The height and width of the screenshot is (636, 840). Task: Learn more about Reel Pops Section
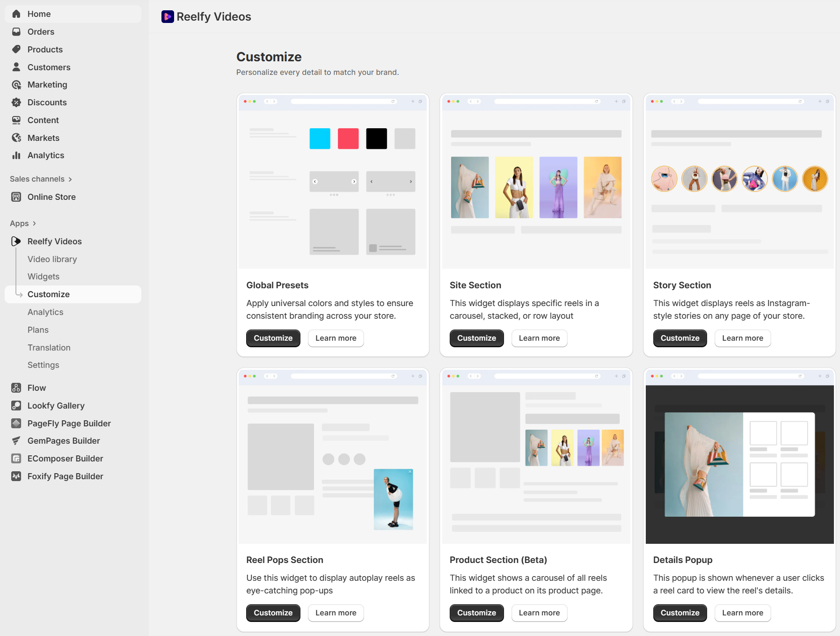[336, 613]
